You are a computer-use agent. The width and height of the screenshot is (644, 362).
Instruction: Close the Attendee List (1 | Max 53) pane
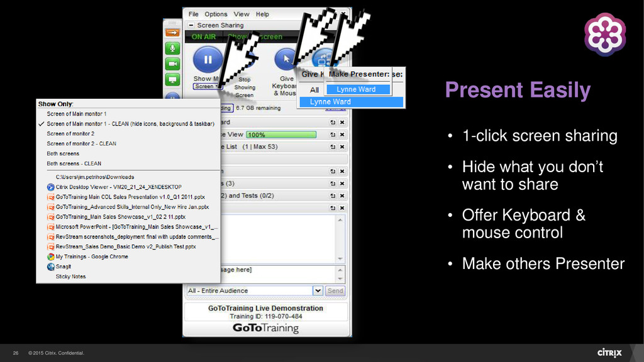pos(341,146)
